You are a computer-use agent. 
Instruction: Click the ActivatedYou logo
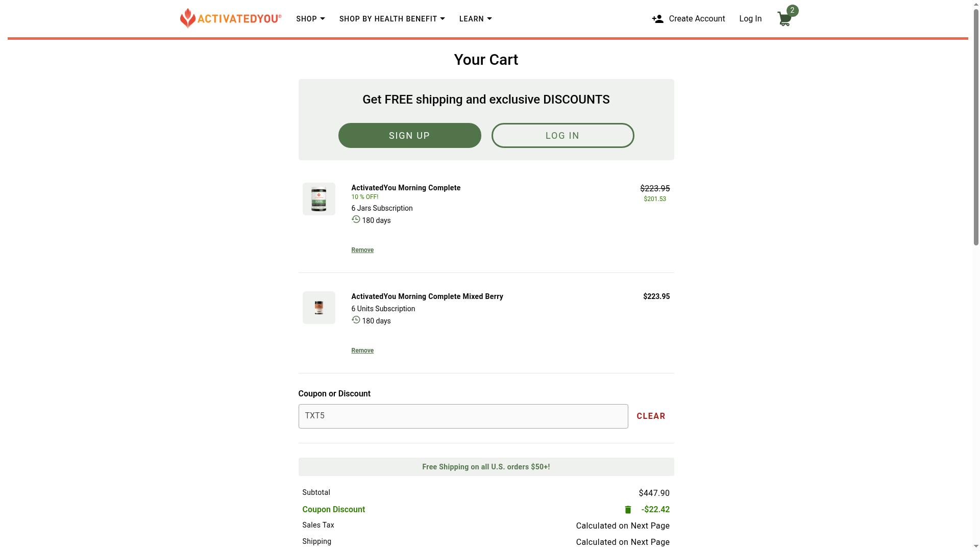tap(231, 18)
